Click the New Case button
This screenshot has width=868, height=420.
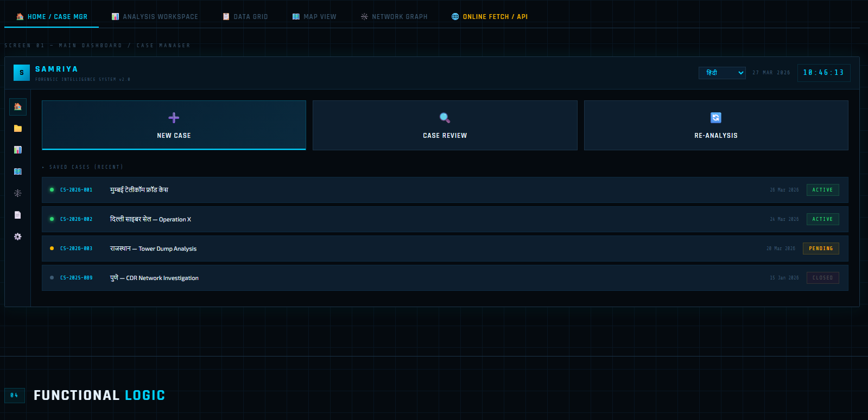pos(174,125)
